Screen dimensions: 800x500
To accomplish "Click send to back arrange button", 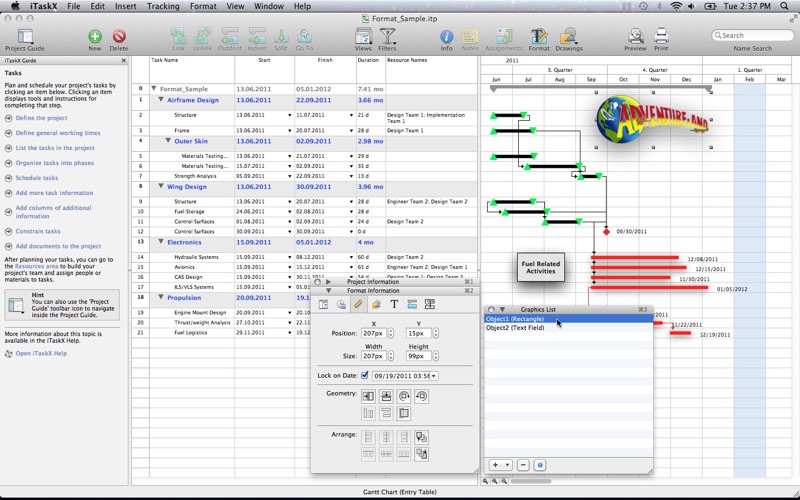I will (x=421, y=454).
